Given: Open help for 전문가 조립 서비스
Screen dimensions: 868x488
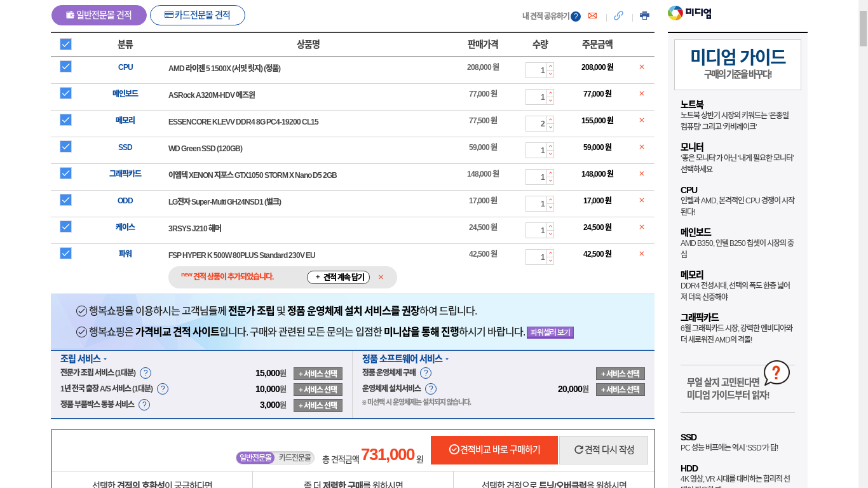Looking at the screenshot, I should click(x=146, y=373).
